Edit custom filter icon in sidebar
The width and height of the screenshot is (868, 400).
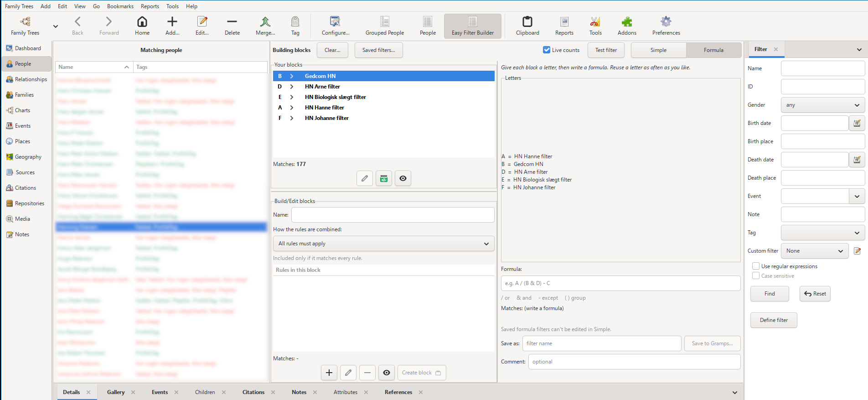coord(857,251)
